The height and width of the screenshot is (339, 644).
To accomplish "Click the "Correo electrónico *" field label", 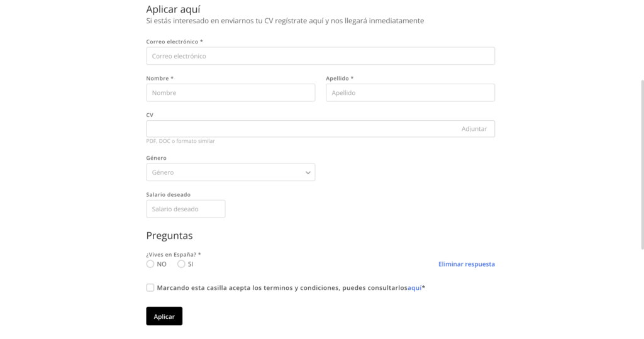I will [174, 42].
